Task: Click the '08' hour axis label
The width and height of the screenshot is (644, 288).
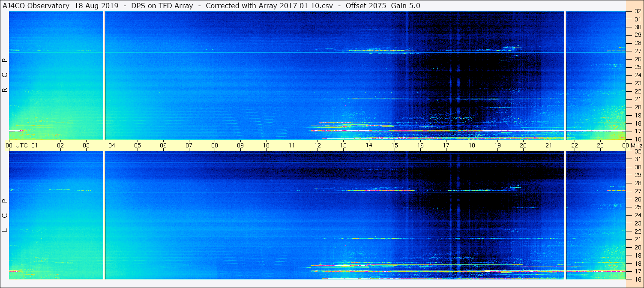Action: click(215, 145)
